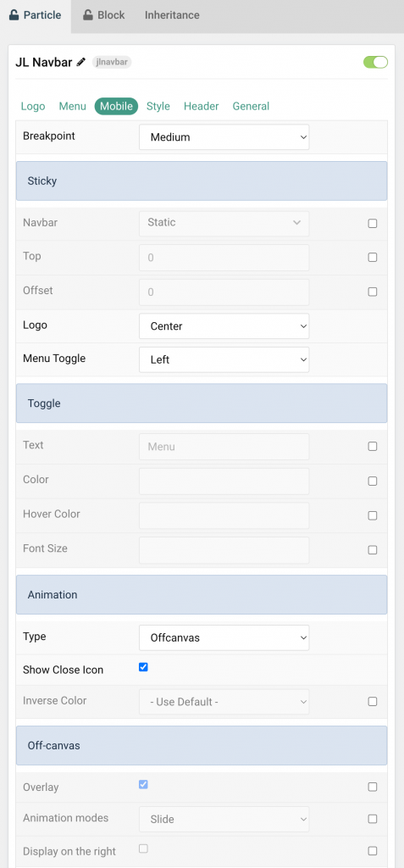Viewport: 404px width, 868px height.
Task: Tick the Font Size override checkbox
Action: pyautogui.click(x=373, y=549)
